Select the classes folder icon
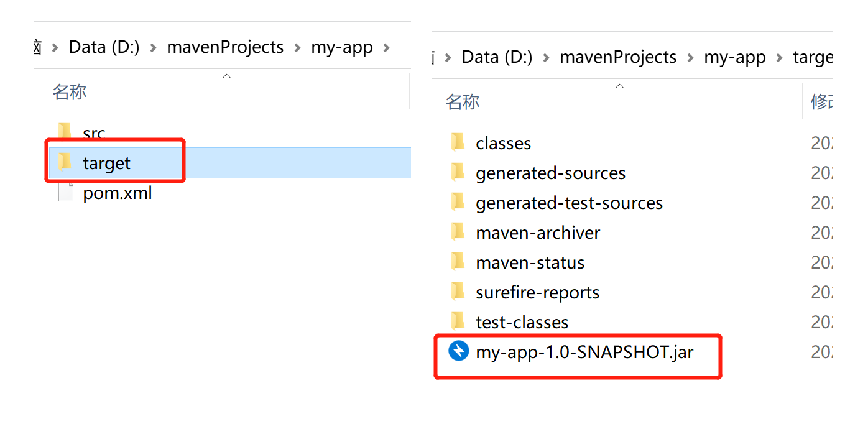The width and height of the screenshot is (868, 429). [458, 142]
